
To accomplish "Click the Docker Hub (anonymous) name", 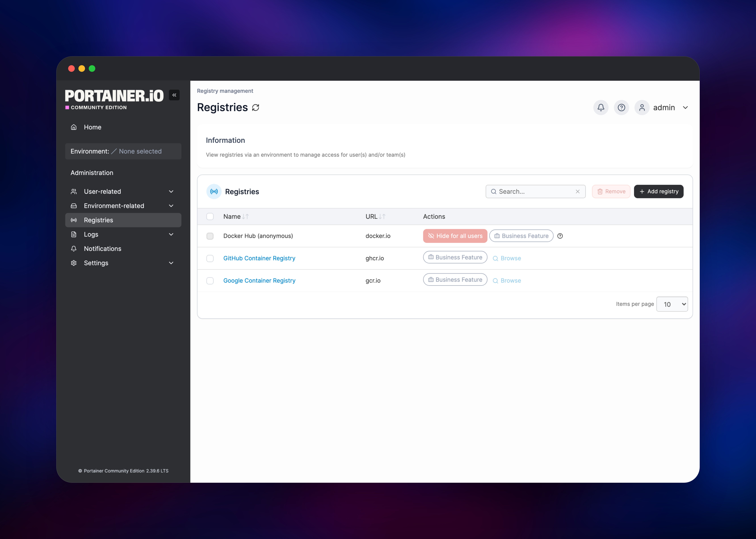I will 258,236.
